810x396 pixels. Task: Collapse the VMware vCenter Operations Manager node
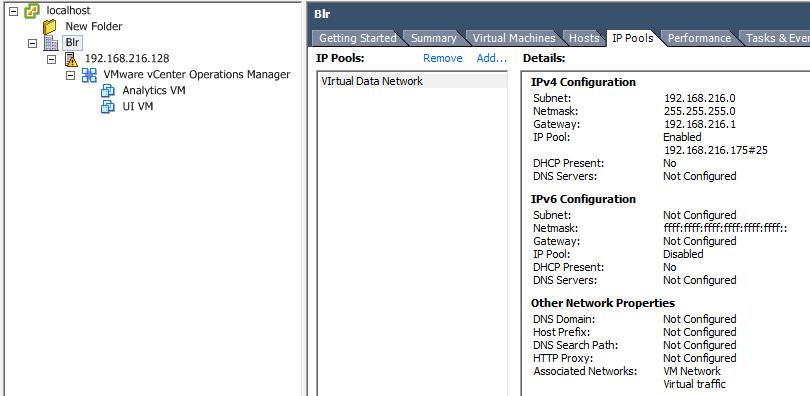coord(70,75)
